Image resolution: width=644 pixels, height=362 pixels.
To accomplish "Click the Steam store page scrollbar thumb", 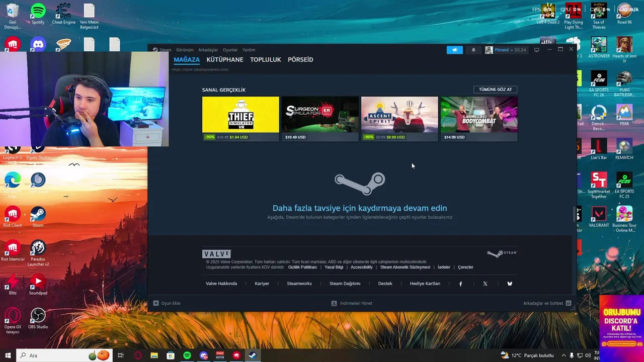I will pos(575,214).
